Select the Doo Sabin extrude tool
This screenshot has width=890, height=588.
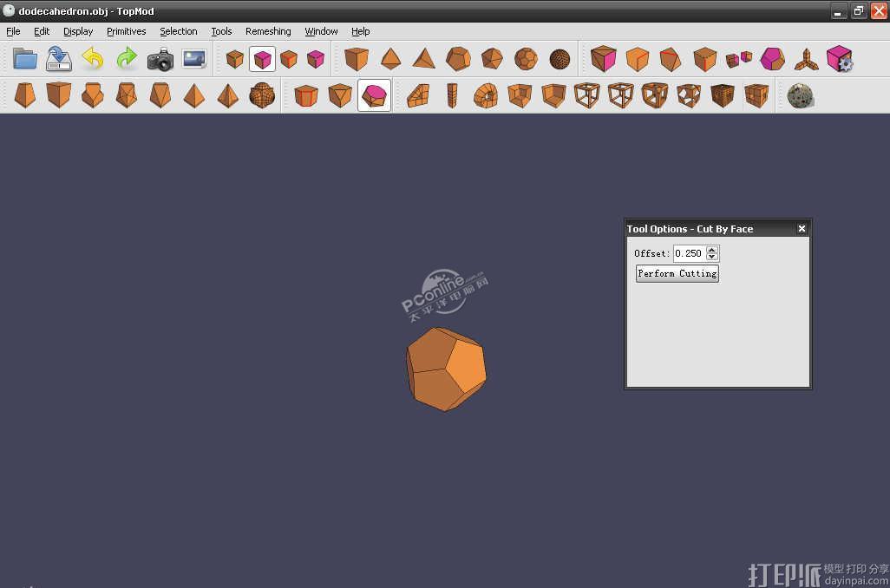24,95
